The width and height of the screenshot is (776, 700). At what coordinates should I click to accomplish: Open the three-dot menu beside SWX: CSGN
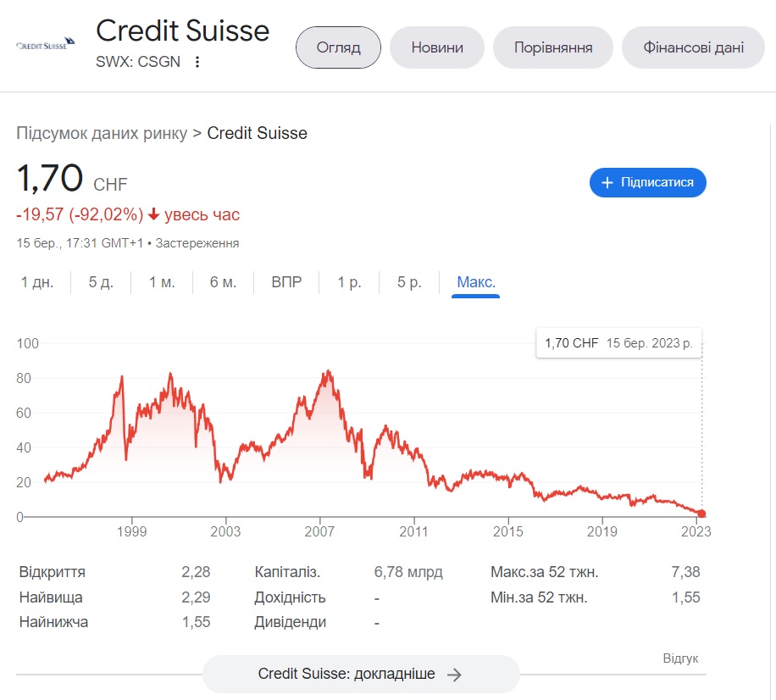pyautogui.click(x=197, y=62)
